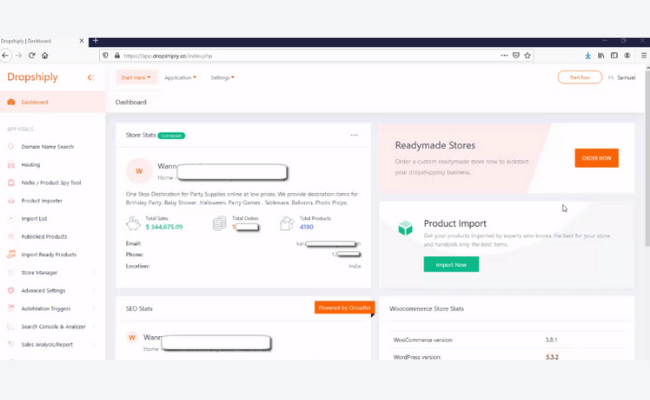Image resolution: width=650 pixels, height=400 pixels.
Task: Click the Hosting sidebar icon
Action: click(x=11, y=165)
